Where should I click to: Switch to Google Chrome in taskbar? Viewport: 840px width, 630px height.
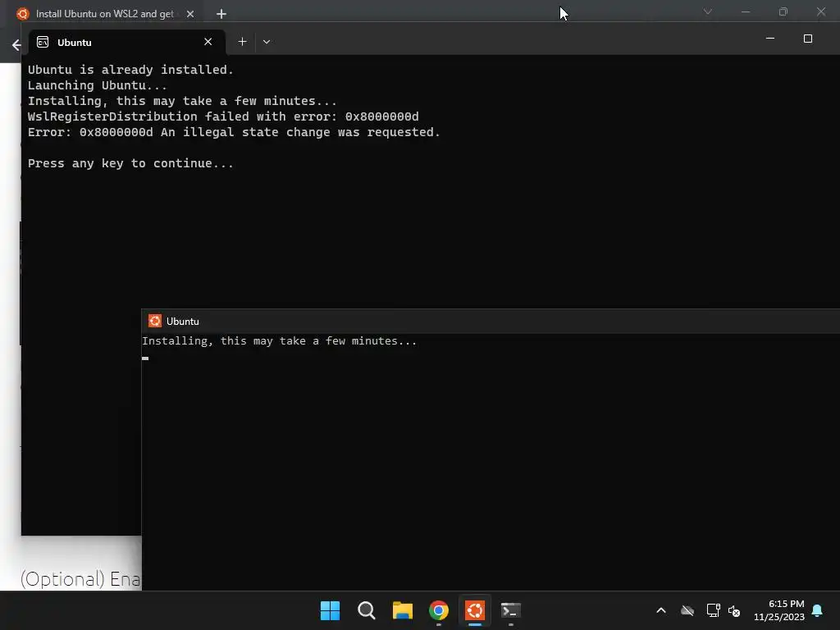tap(438, 610)
